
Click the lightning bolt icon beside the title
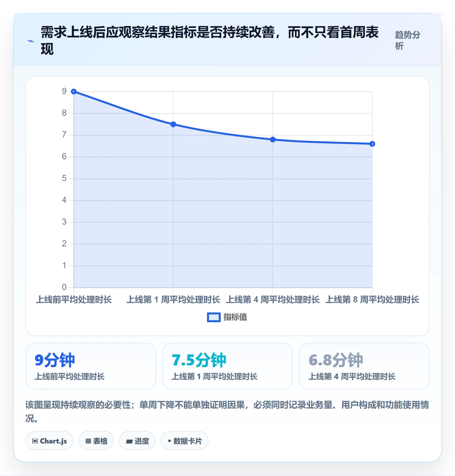[31, 41]
